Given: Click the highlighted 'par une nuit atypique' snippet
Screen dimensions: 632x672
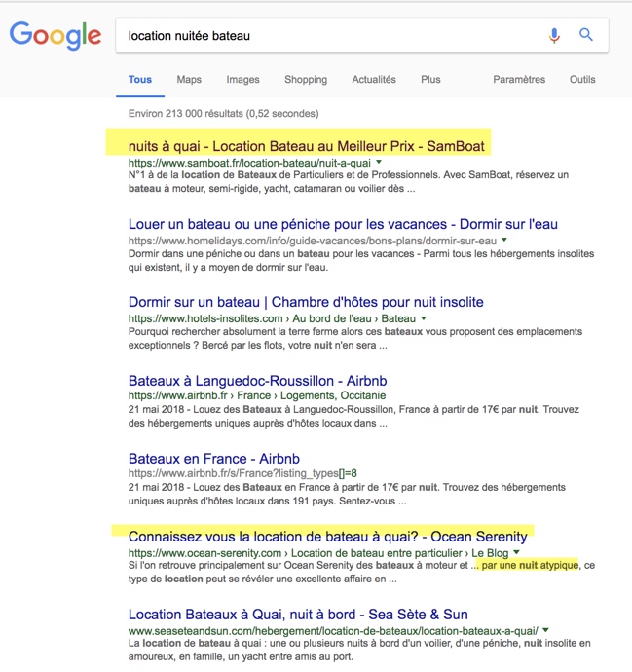Looking at the screenshot, I should pyautogui.click(x=530, y=565).
